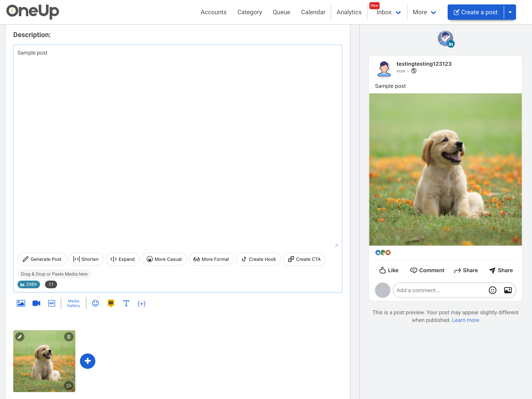Click the comment bubble icon on thumbnail
Screen dimensions: 532x399
69,386
